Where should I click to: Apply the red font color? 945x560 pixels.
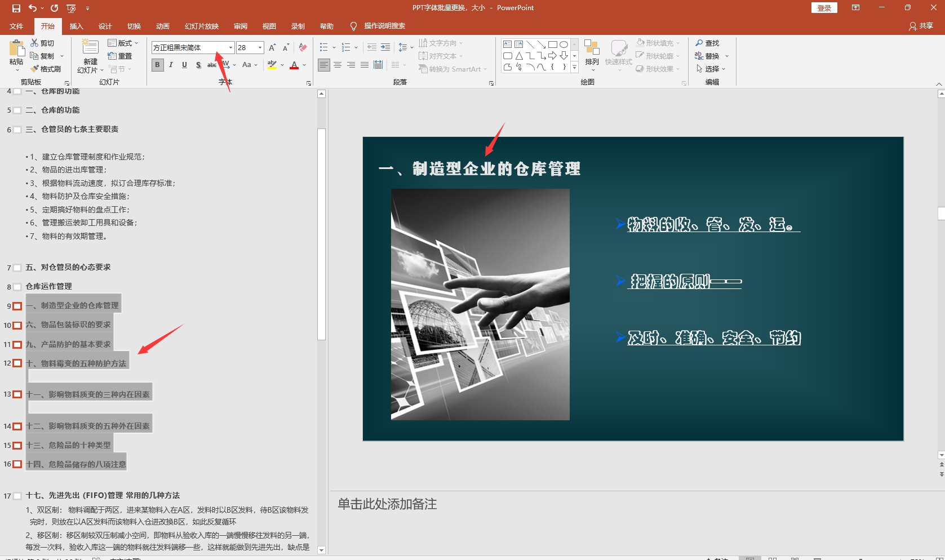coord(294,65)
